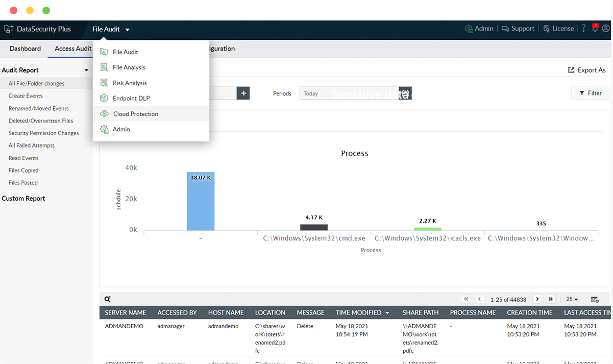Open the Filter button
Viewport: 613px width, 364px height.
591,93
